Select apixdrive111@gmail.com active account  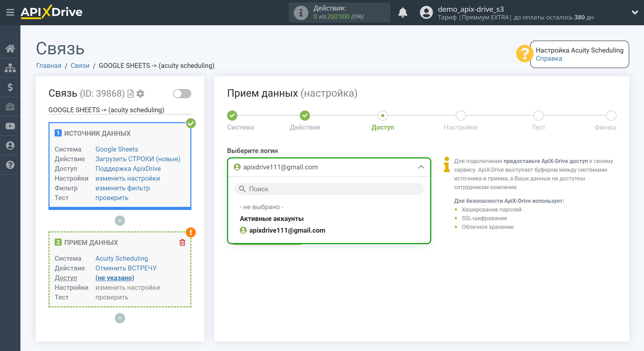[282, 230]
